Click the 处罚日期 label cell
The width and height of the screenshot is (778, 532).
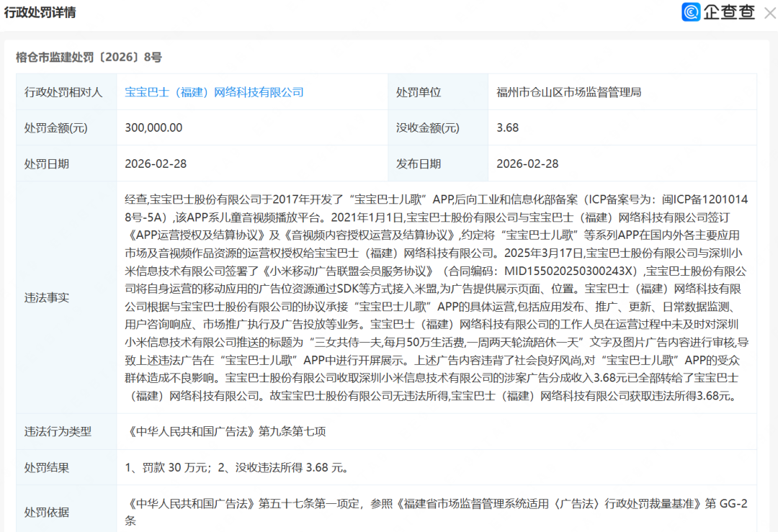tap(47, 163)
